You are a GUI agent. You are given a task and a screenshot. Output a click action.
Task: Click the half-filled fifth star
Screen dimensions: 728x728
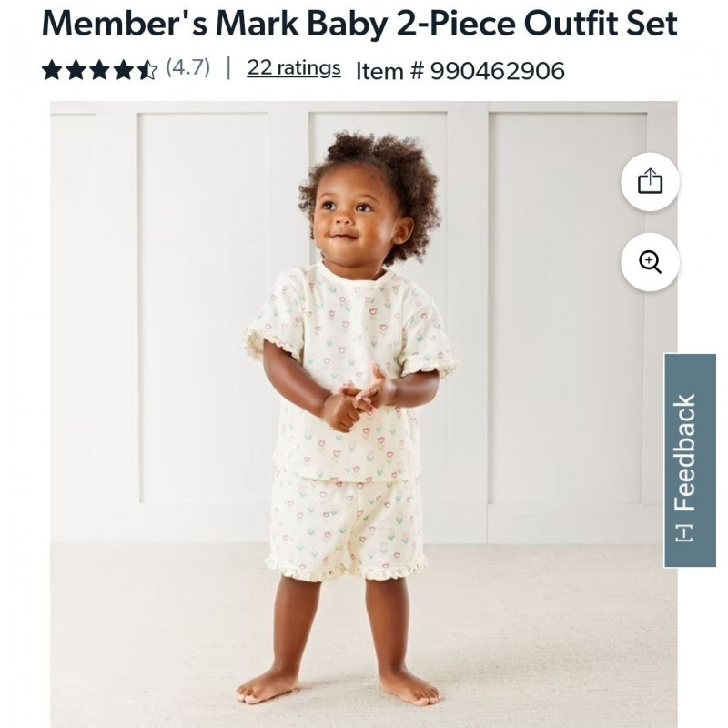[x=147, y=70]
